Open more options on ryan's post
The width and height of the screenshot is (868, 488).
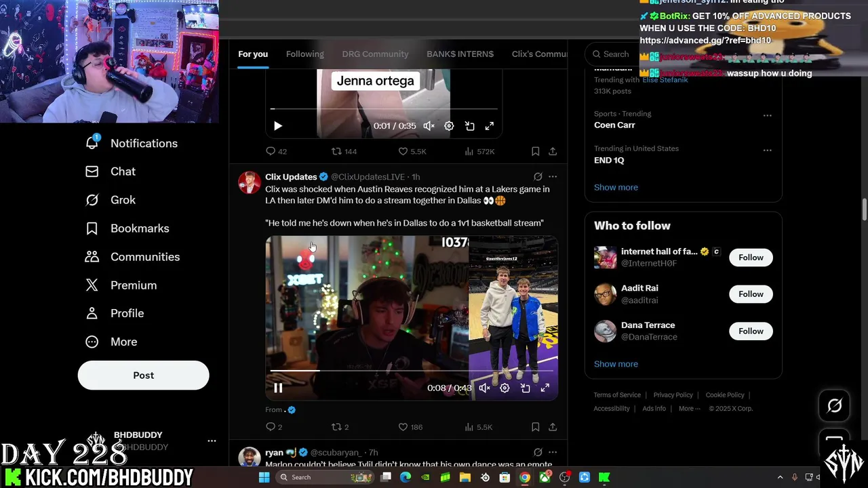[x=553, y=452]
